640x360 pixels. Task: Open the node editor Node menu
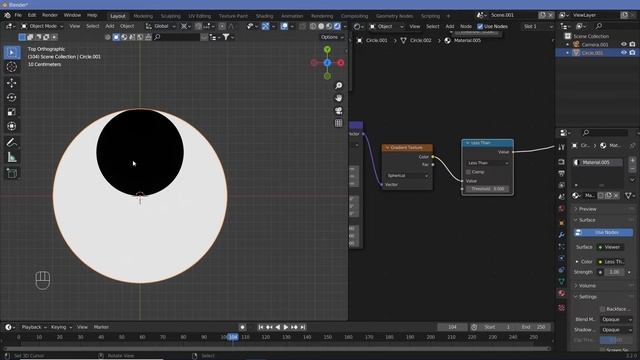click(x=466, y=27)
